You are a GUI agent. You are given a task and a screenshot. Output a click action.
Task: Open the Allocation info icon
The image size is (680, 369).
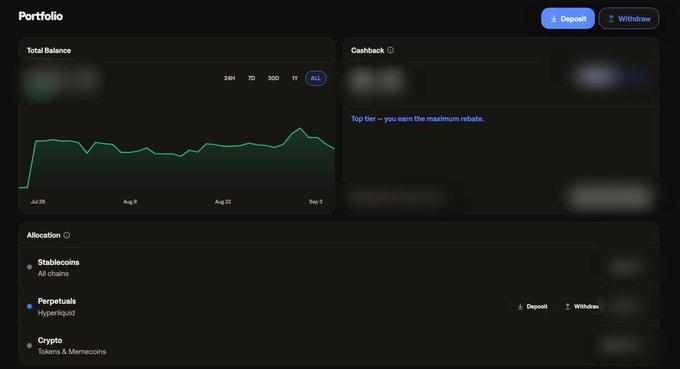point(67,235)
